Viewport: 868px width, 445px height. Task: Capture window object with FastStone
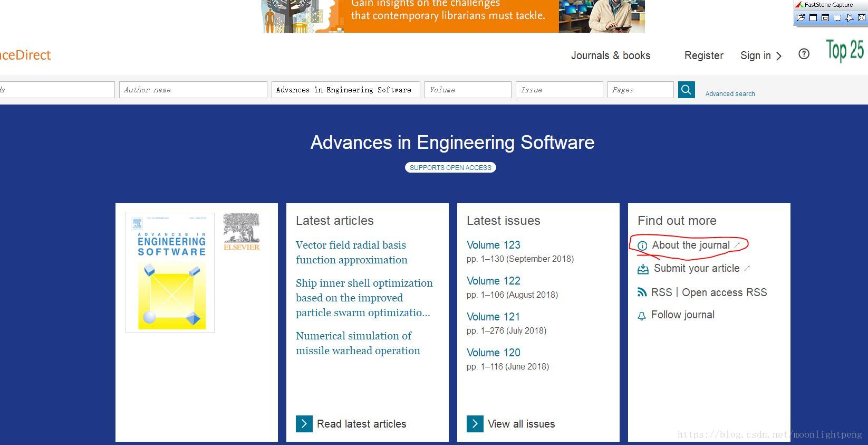coord(825,17)
